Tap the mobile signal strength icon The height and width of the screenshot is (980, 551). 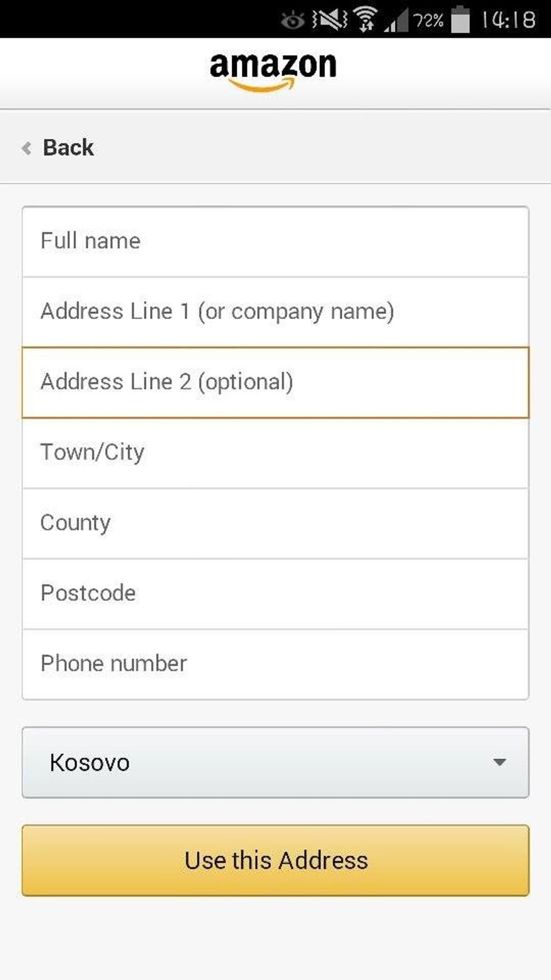point(396,21)
